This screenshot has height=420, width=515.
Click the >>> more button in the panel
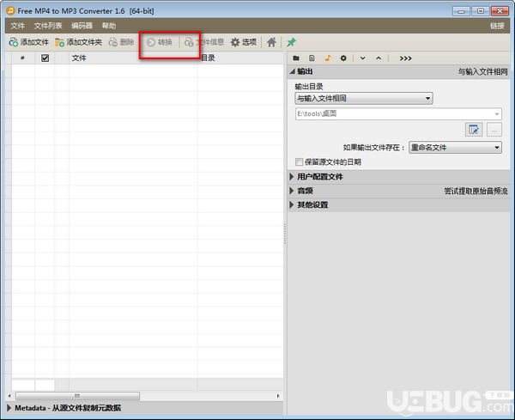(405, 58)
